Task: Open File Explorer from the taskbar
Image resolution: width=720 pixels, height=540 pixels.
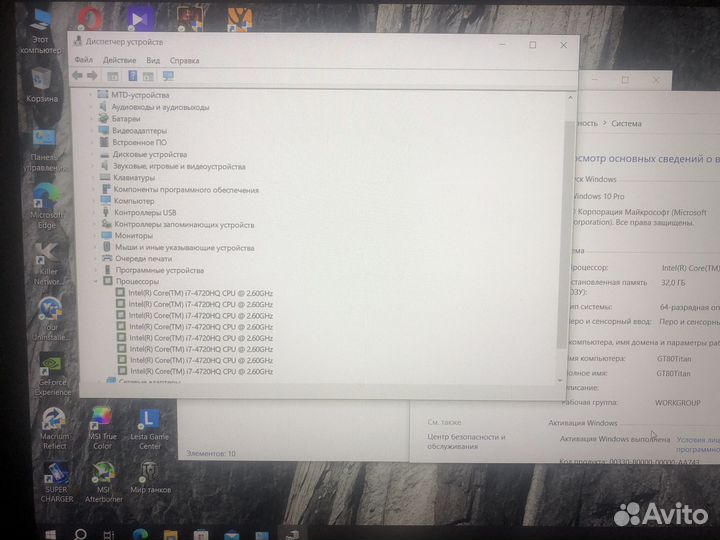Action: tap(170, 535)
